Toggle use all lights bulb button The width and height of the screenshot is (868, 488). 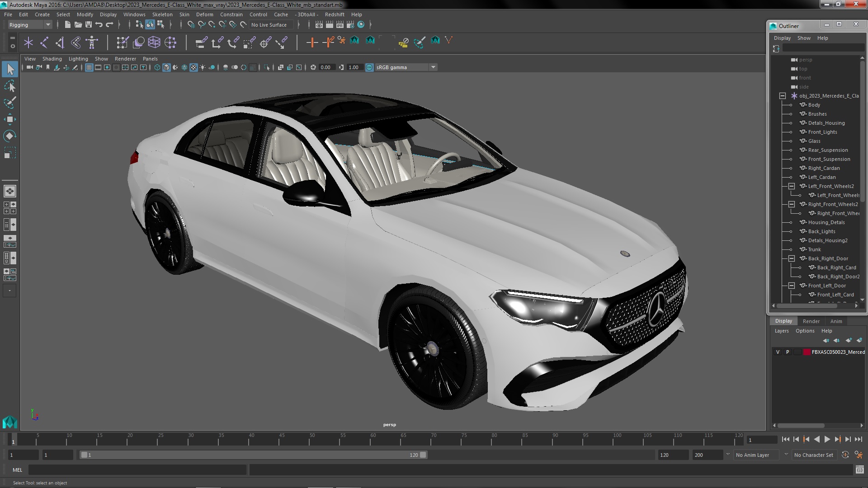[x=203, y=67]
